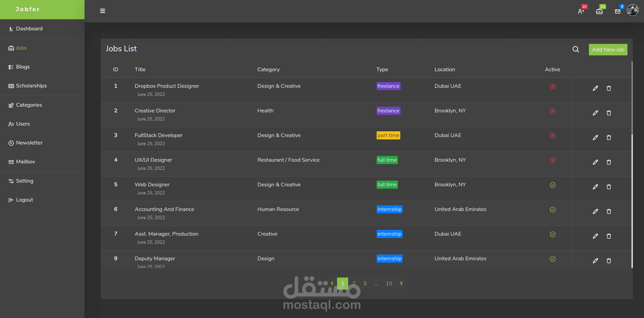Delete Asst. Manager, Production job
This screenshot has height=318, width=644.
[x=609, y=236]
